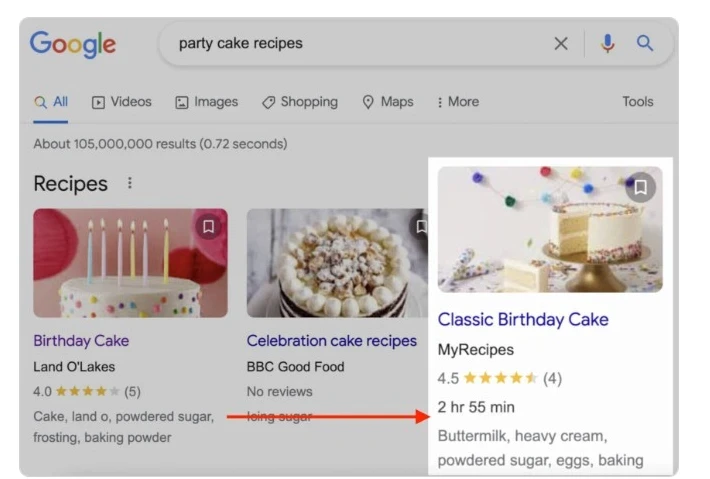Open the Celebration cake recipes link
710x479 pixels.
click(332, 341)
